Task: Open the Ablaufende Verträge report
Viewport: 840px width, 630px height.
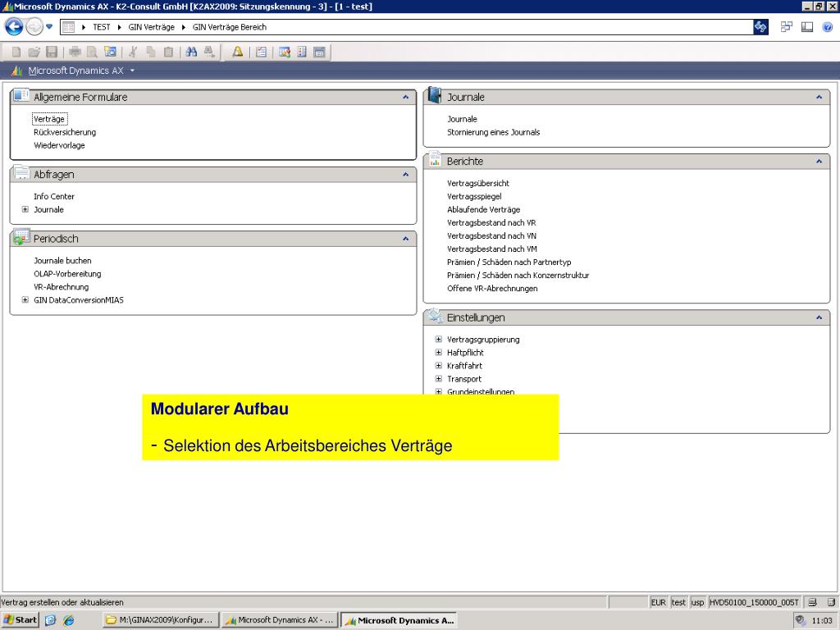Action: click(x=484, y=209)
